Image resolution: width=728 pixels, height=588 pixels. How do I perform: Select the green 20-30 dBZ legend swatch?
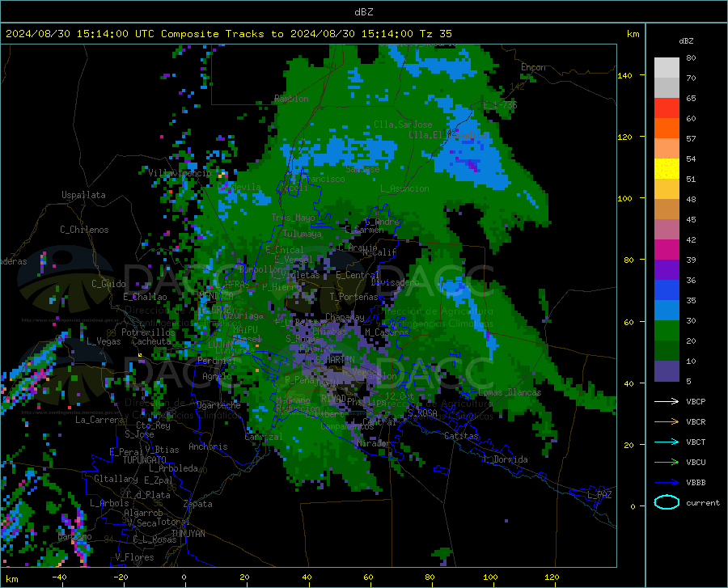coord(667,331)
